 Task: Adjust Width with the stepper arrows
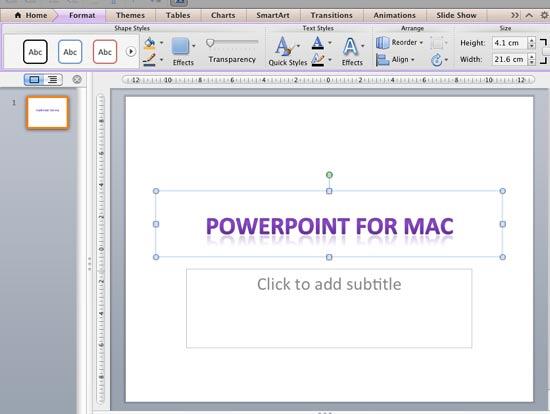532,59
